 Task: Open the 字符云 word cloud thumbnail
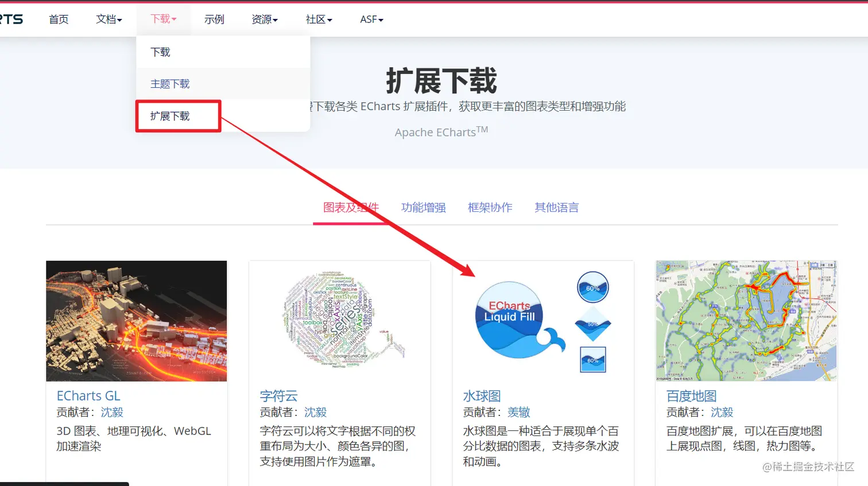point(340,321)
